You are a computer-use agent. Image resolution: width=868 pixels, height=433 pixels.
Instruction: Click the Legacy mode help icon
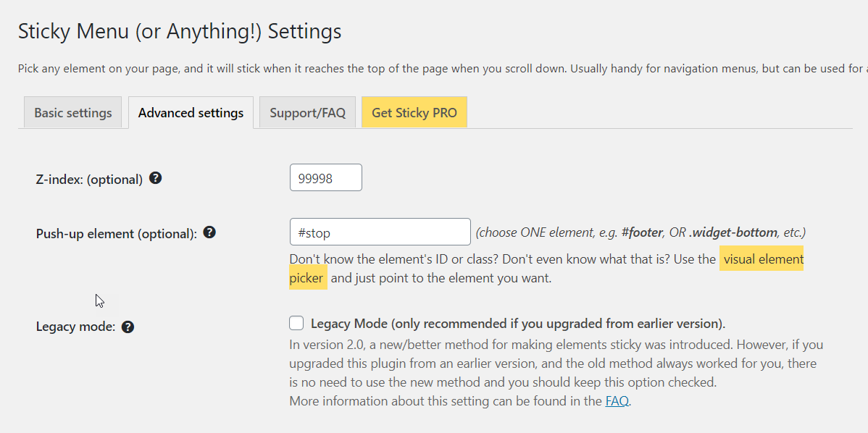(x=128, y=327)
